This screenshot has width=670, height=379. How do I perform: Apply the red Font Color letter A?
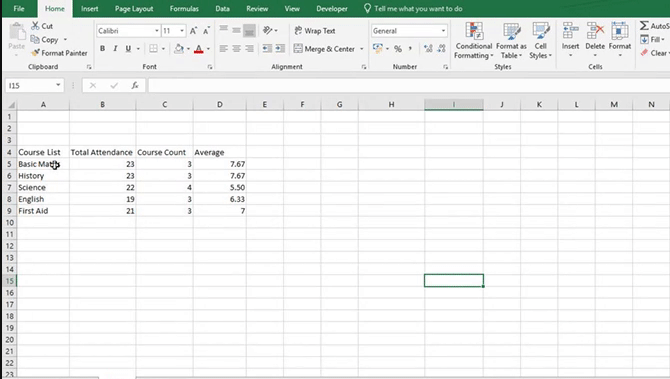(199, 49)
